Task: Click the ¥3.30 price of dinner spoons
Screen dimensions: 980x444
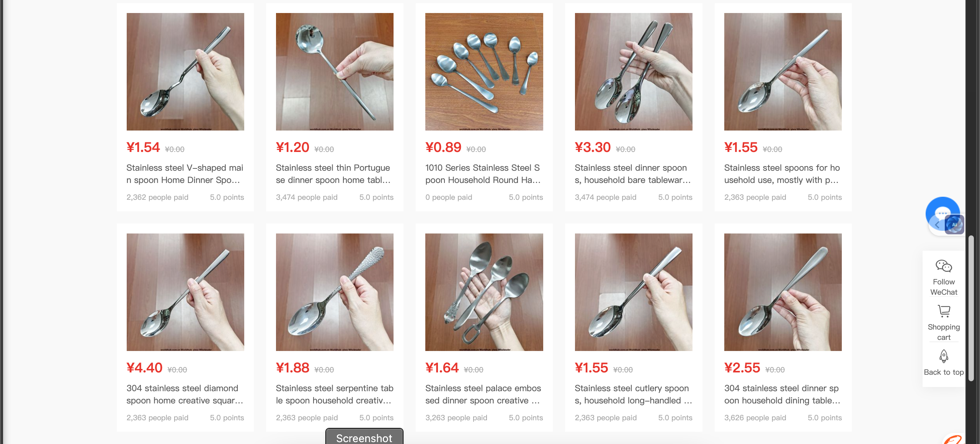Action: (593, 147)
